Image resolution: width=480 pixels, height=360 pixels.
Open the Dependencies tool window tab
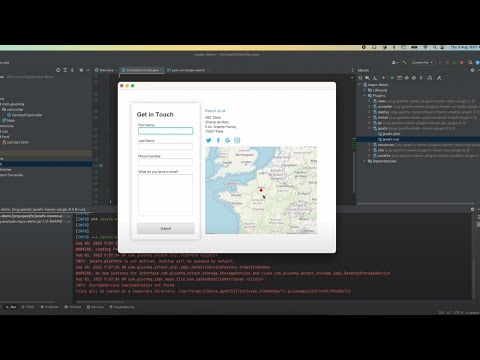coord(122,307)
